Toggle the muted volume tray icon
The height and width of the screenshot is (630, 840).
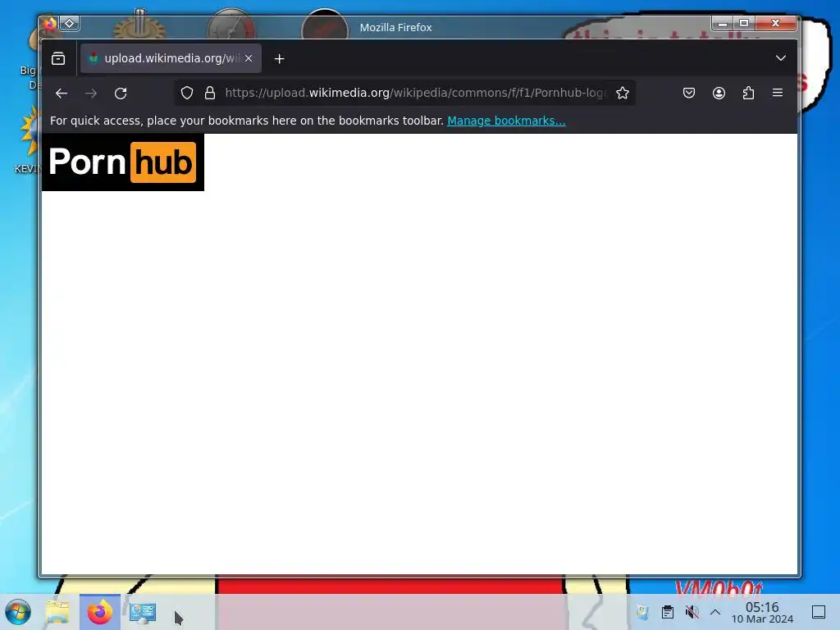tap(692, 612)
